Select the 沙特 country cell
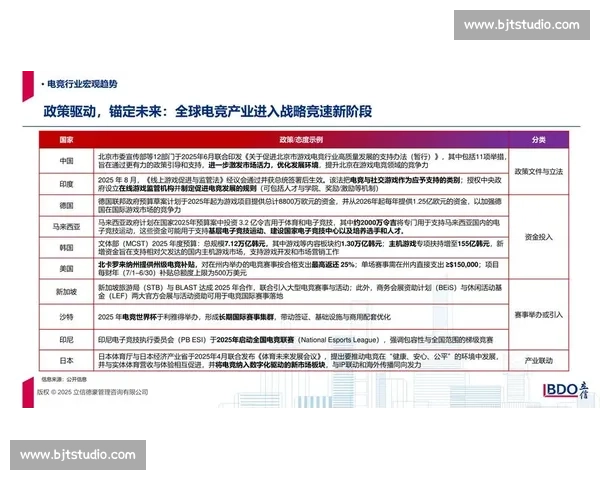Screen dimensions: 600x480 66,317
